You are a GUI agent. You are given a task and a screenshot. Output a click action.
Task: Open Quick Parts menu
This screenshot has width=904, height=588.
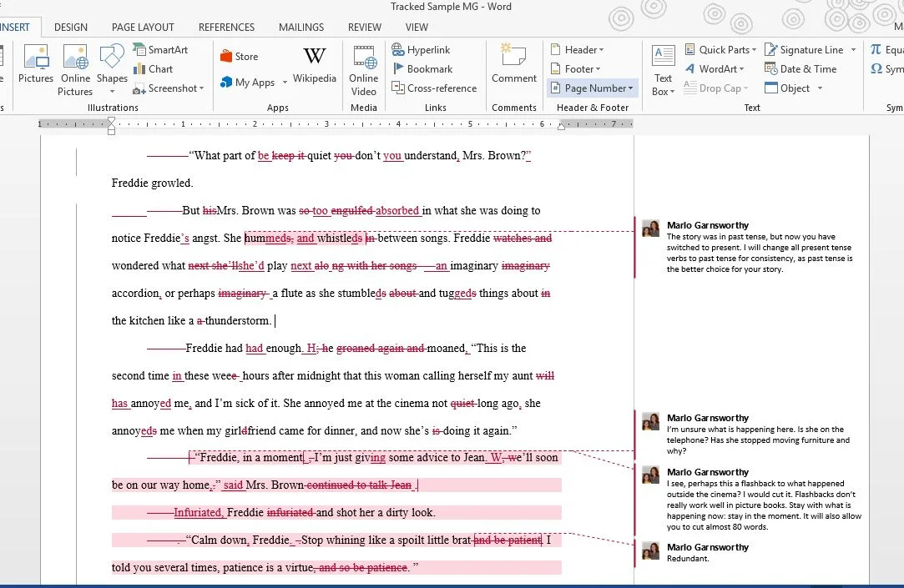point(720,49)
